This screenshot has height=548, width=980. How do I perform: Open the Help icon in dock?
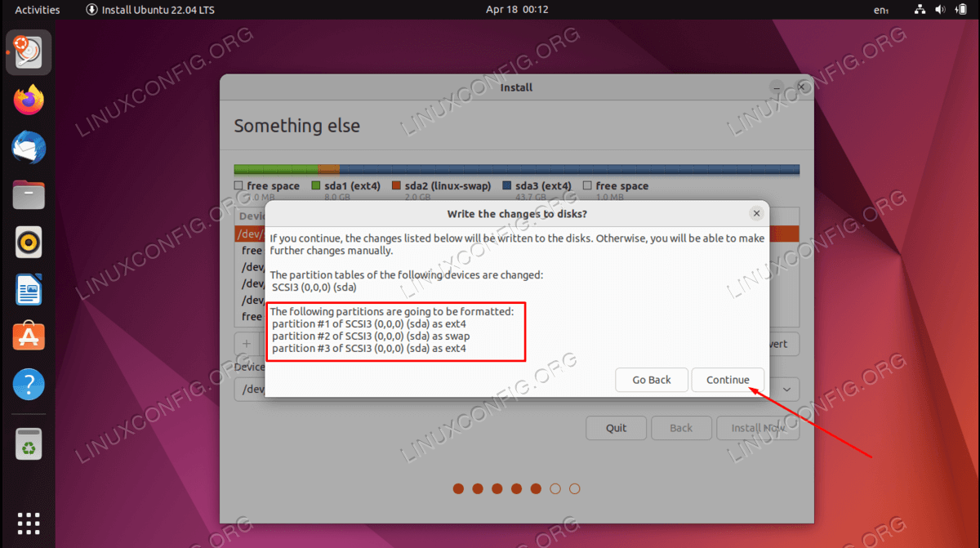tap(29, 384)
